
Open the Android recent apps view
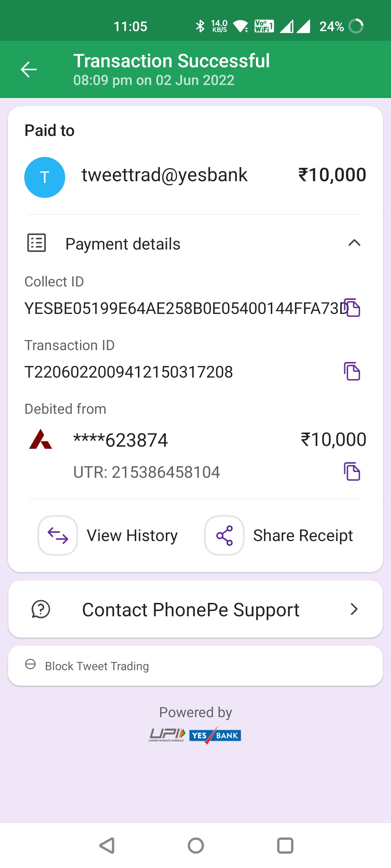(285, 846)
